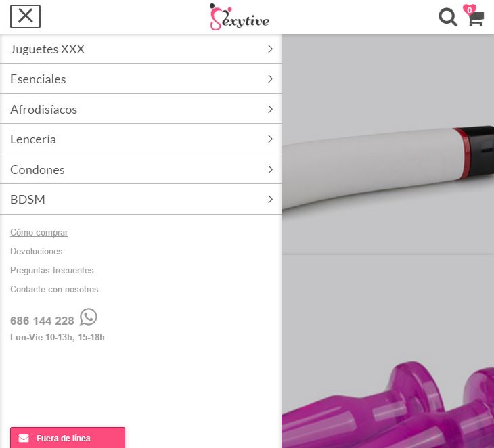Open the search magnifier icon
Image resolution: width=494 pixels, height=448 pixels.
click(x=448, y=18)
